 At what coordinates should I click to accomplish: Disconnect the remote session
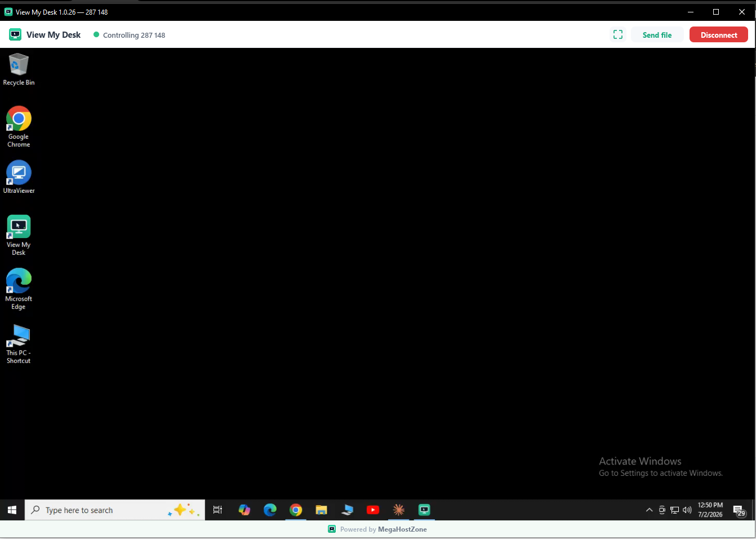point(719,35)
